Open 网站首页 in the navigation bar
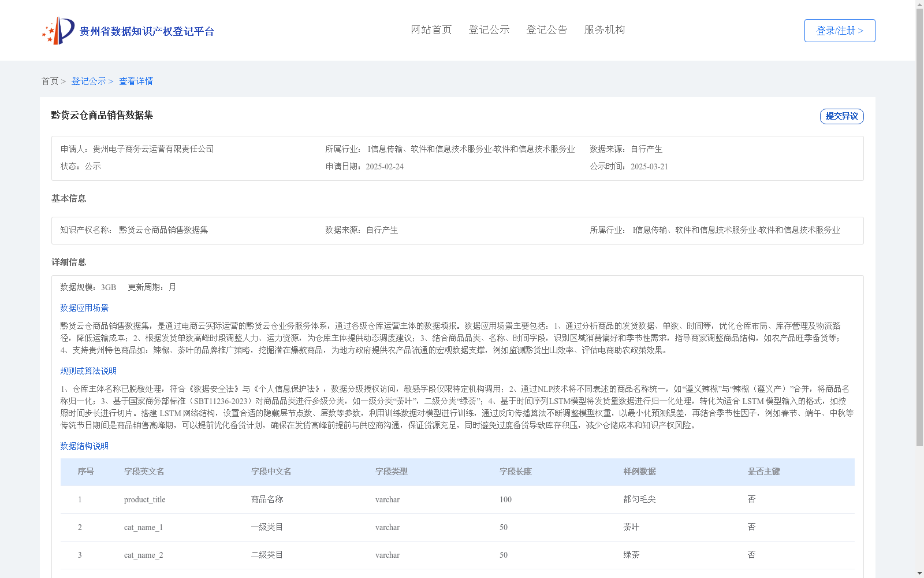Screen dimensions: 924x578 click(x=431, y=29)
